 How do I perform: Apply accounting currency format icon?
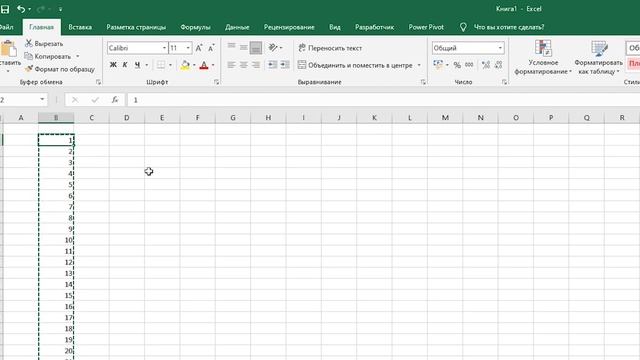[438, 65]
